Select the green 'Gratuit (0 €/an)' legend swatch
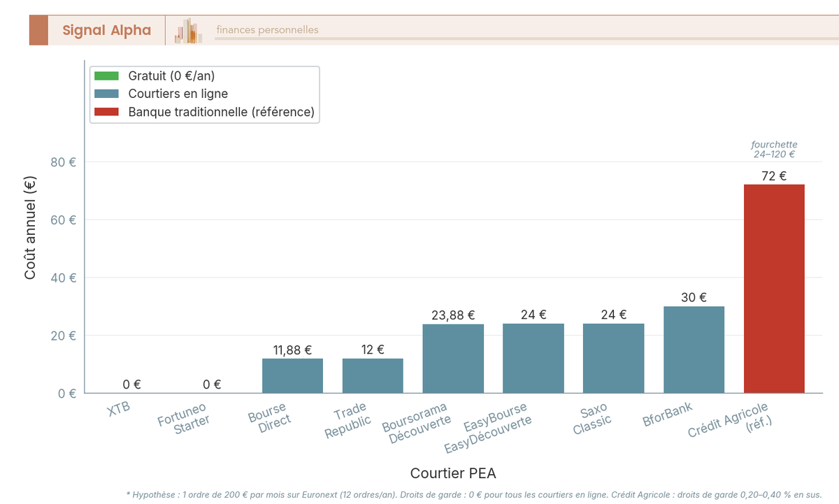 [x=106, y=75]
